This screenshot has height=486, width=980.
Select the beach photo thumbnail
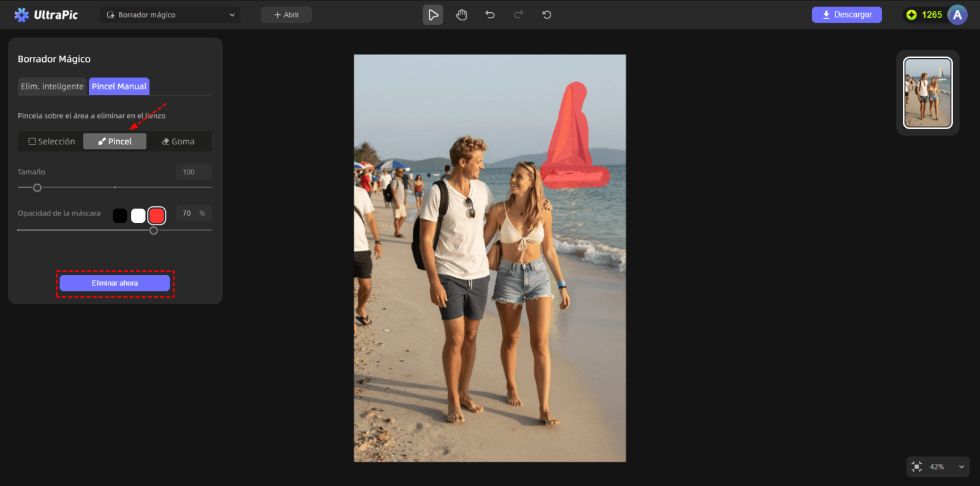point(928,92)
